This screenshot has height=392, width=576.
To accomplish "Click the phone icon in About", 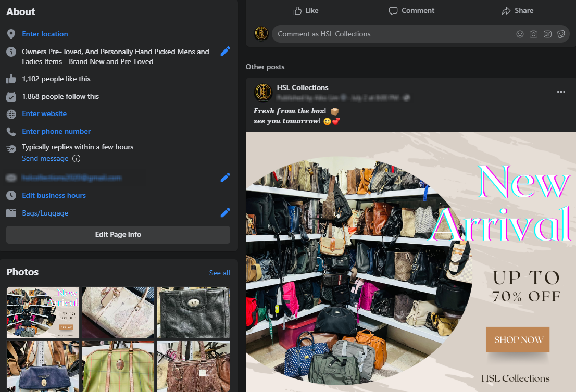I will pos(11,131).
